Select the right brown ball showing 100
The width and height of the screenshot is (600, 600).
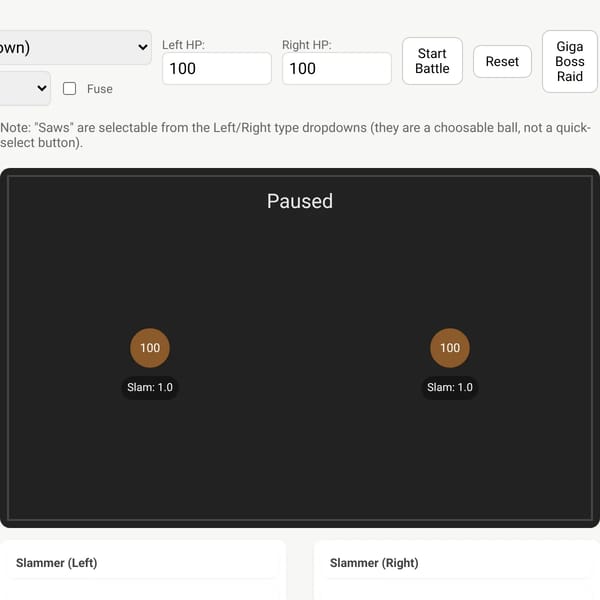click(450, 347)
